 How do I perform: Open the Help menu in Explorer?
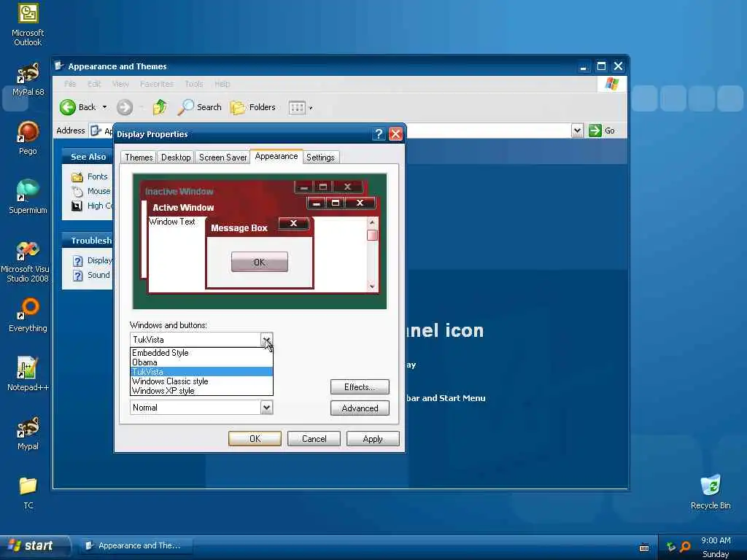(222, 84)
